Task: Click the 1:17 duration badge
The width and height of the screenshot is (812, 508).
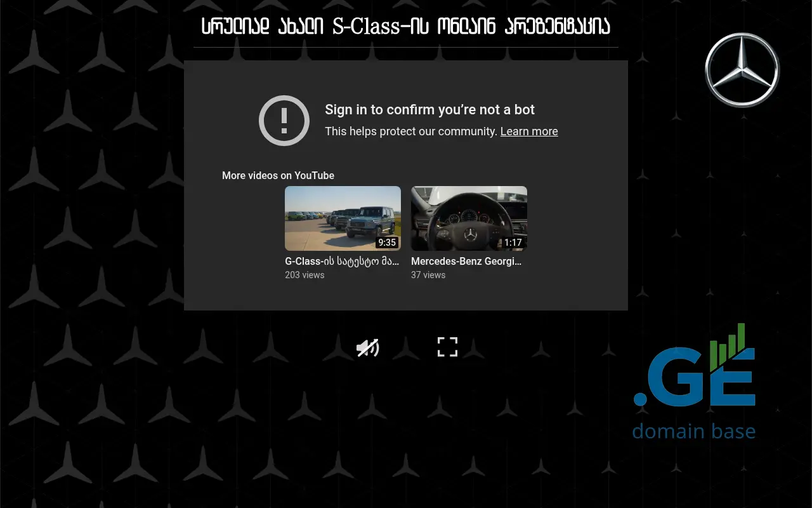Action: 513,243
